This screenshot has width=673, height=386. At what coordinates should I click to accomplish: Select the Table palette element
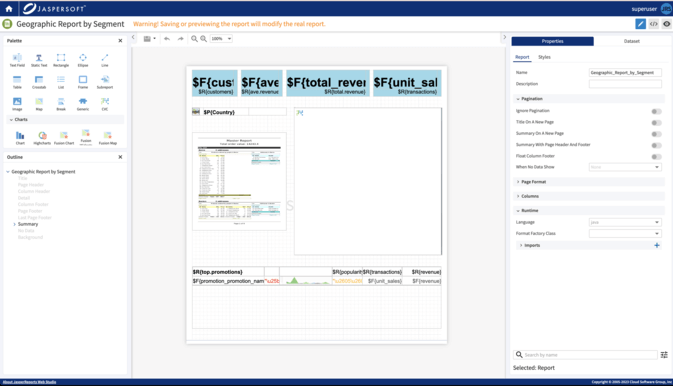[x=17, y=82]
